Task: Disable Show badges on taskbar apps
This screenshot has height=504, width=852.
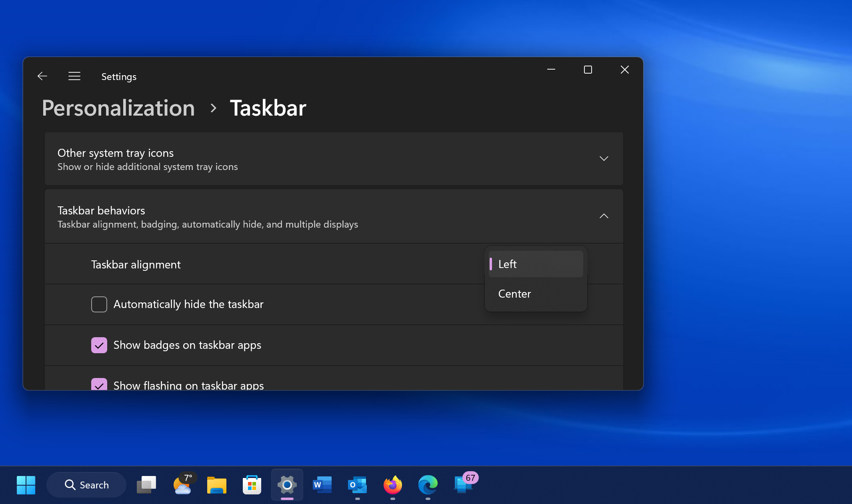Action: pyautogui.click(x=99, y=345)
